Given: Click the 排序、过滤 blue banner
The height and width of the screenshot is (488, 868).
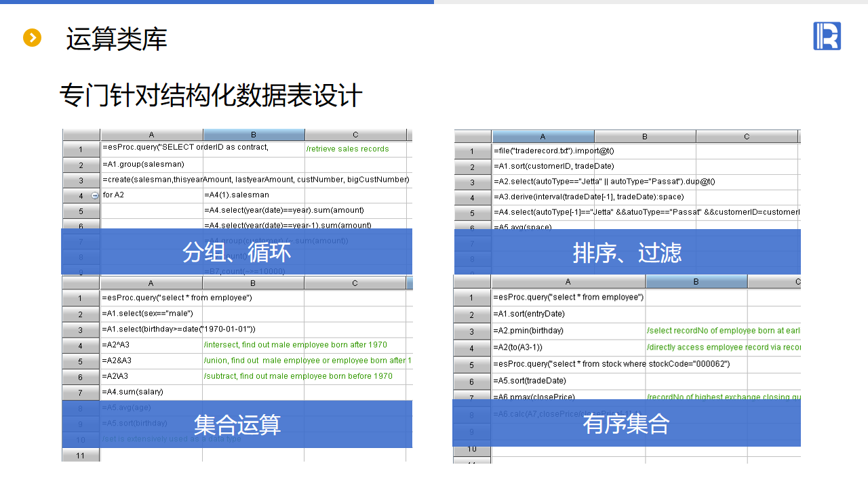Looking at the screenshot, I should [627, 252].
